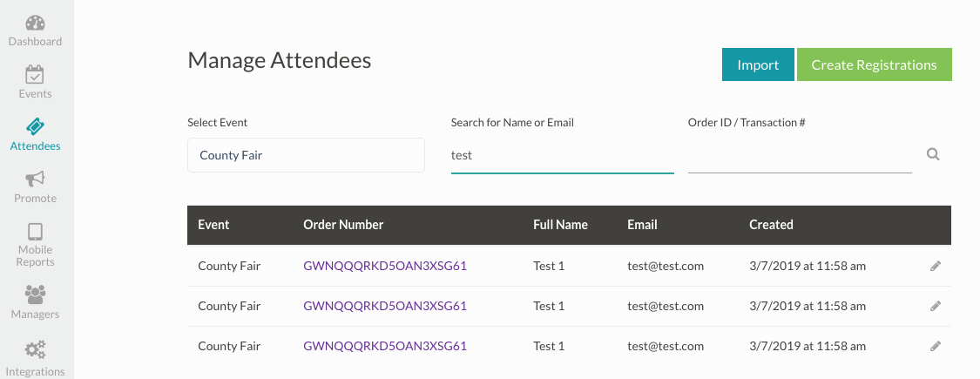Image resolution: width=980 pixels, height=379 pixels.
Task: Open the Select Event dropdown
Action: coord(306,155)
